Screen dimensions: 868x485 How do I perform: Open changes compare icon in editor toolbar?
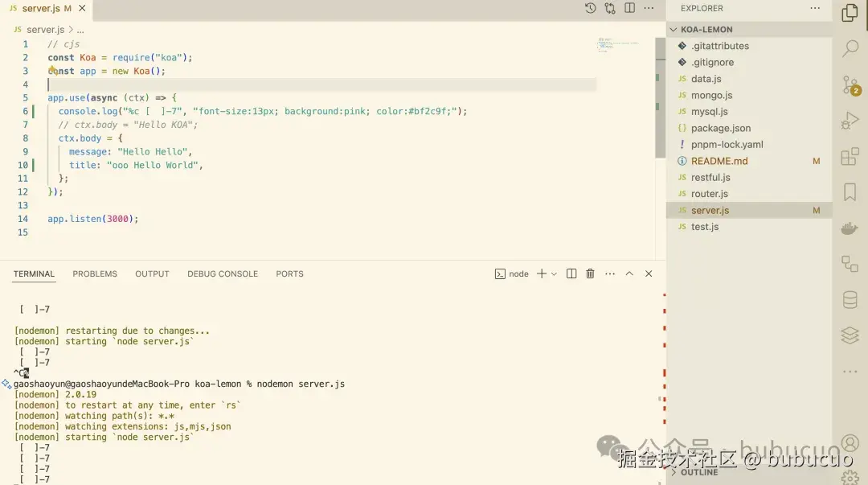610,8
